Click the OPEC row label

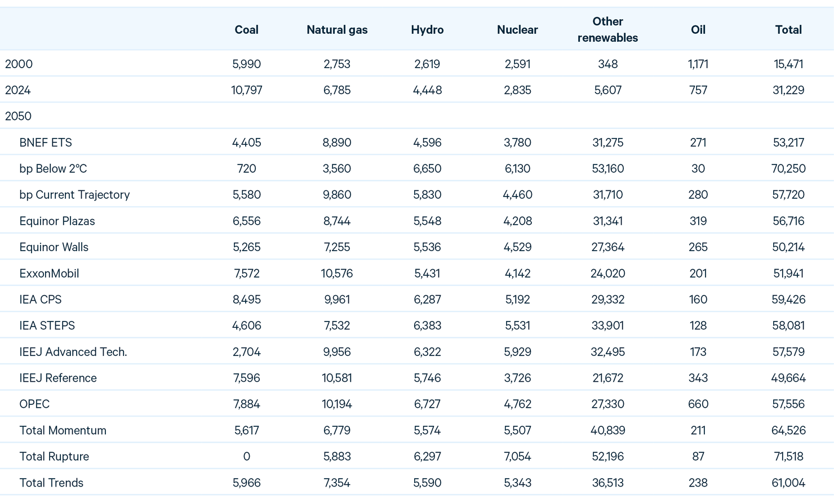coord(34,404)
